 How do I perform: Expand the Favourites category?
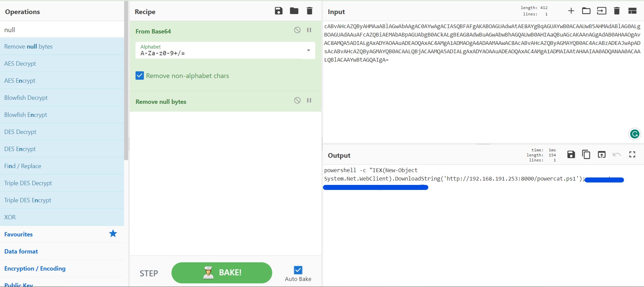tap(18, 234)
